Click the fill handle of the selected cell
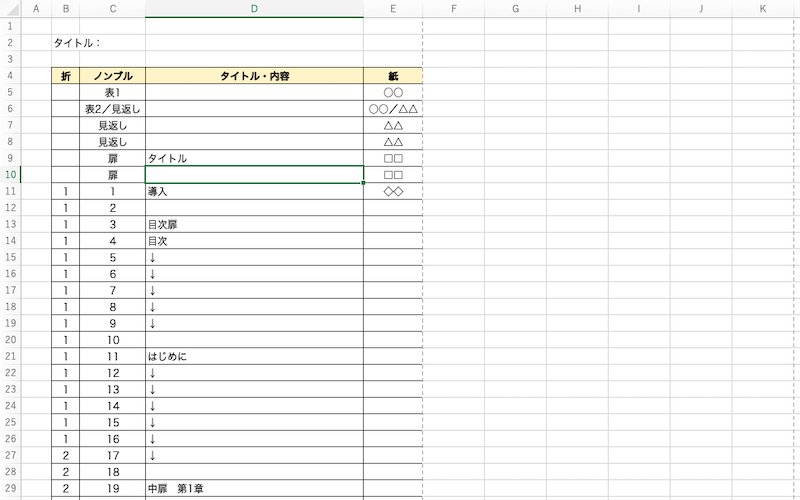Viewport: 800px width, 500px height. click(363, 183)
